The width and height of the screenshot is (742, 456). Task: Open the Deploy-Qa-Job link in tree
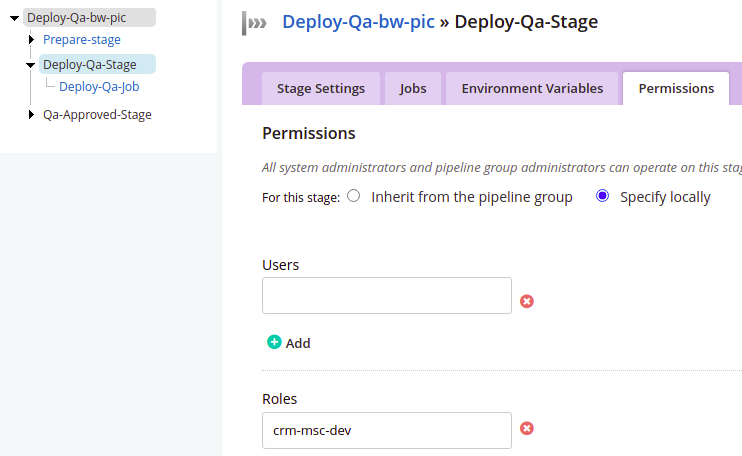tap(99, 86)
